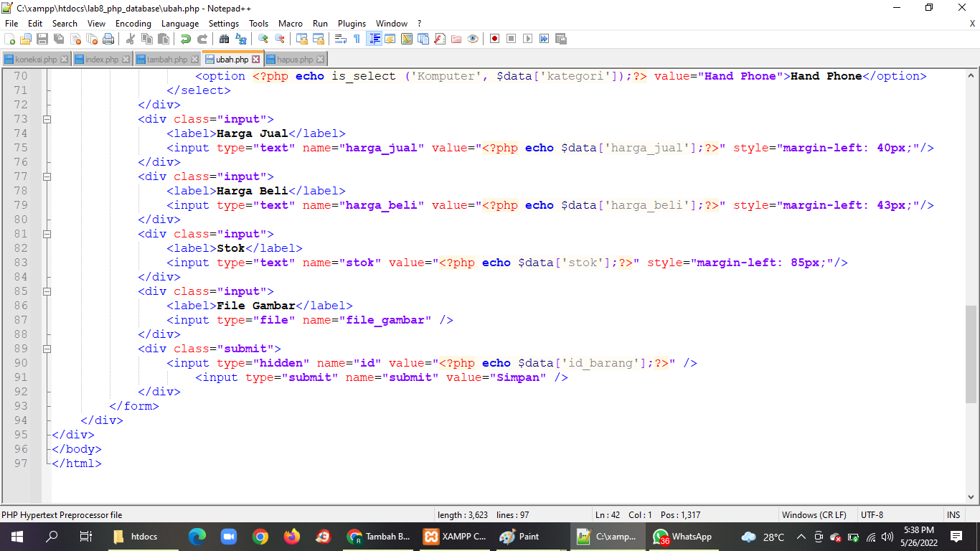The width and height of the screenshot is (980, 551).
Task: Open XAMPP Control Panel from the taskbar
Action: point(455,537)
